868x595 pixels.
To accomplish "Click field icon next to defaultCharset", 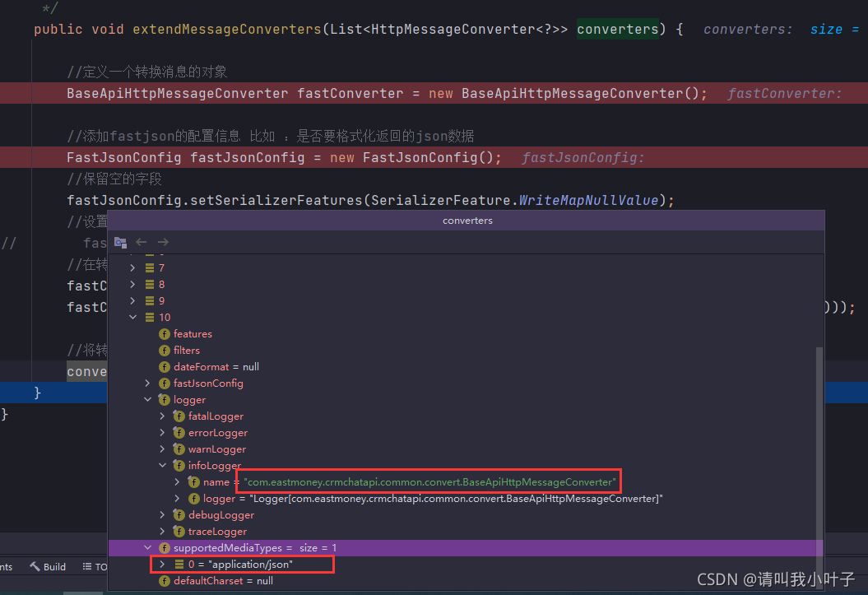I will 165,581.
